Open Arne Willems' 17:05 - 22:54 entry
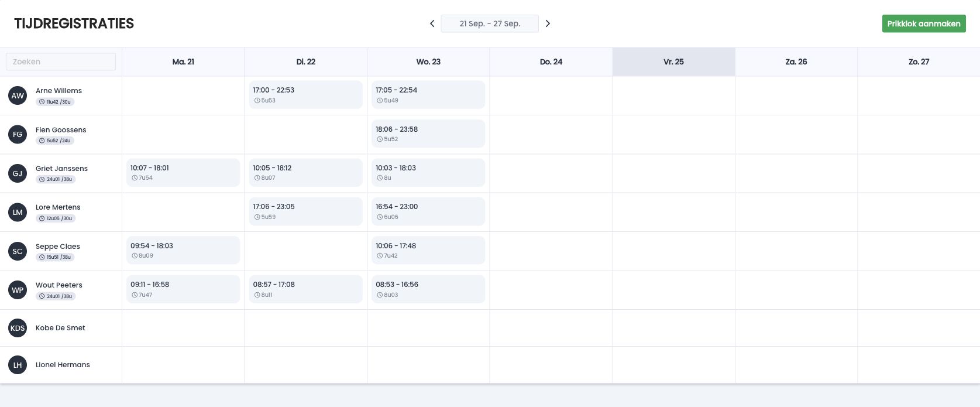 pos(428,95)
